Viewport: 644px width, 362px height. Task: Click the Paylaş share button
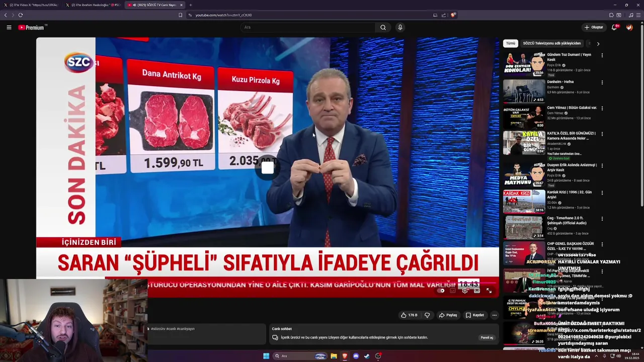pyautogui.click(x=448, y=315)
